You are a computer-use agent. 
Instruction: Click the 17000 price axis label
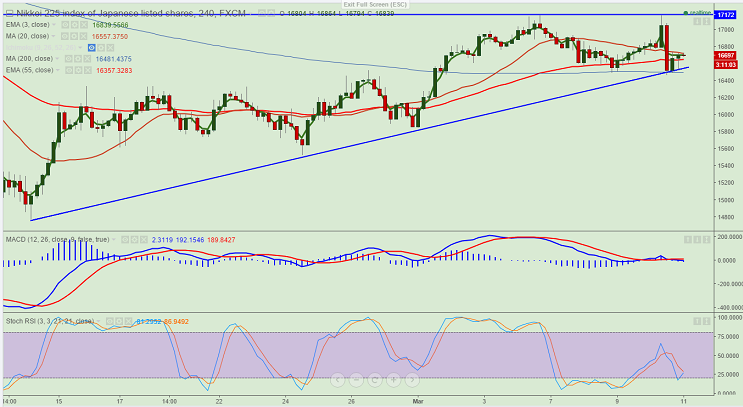pos(726,29)
